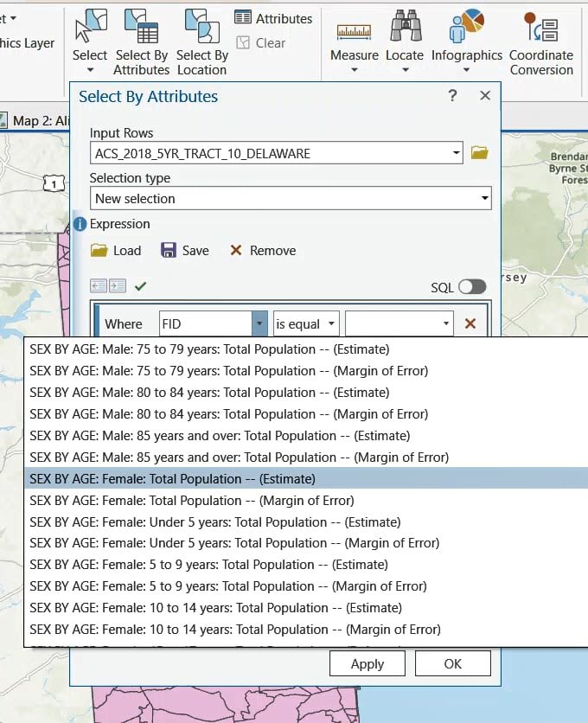The height and width of the screenshot is (723, 588).
Task: Choose Female Under 5 years Estimate
Action: click(306, 522)
